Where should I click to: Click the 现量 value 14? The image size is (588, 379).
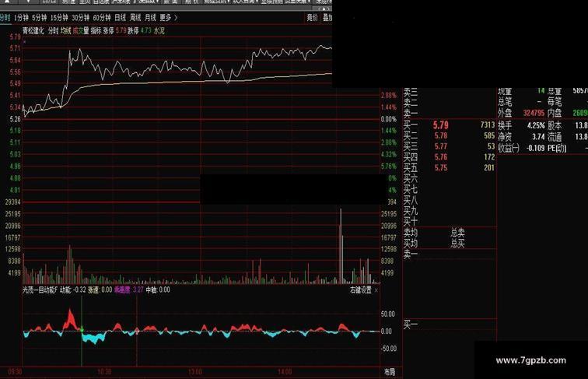click(541, 90)
